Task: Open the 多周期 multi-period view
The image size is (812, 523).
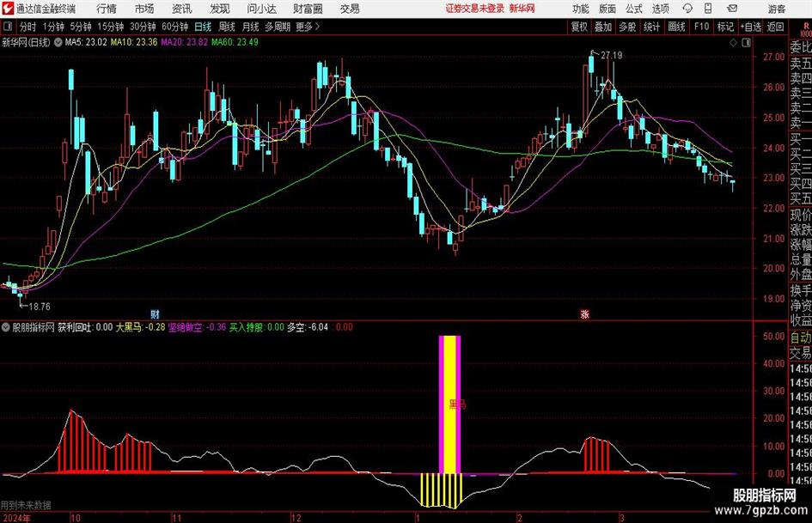Action: click(277, 27)
